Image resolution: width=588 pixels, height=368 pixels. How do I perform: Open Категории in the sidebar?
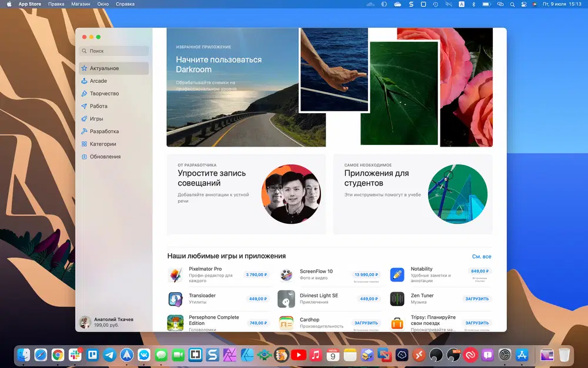click(x=113, y=144)
